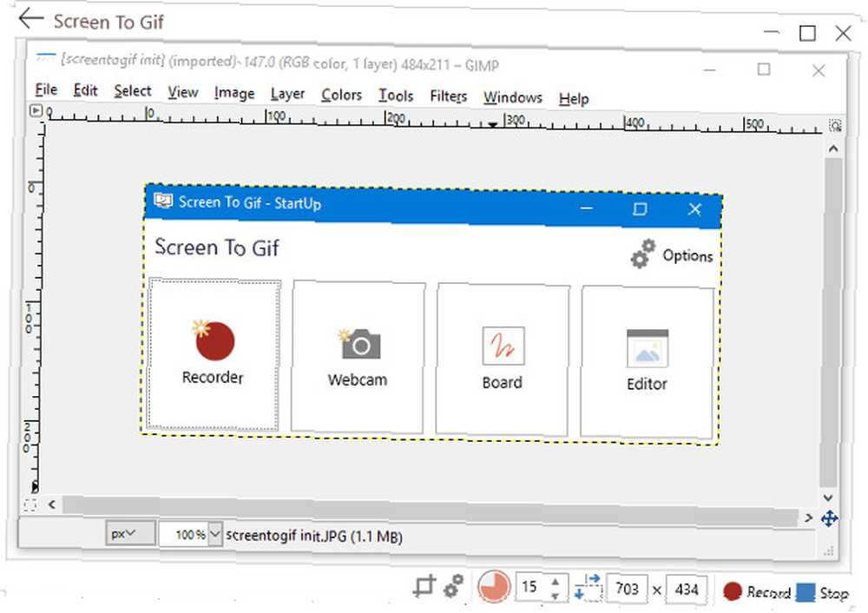Image resolution: width=868 pixels, height=613 pixels.
Task: Click the 100% zoom field
Action: click(184, 535)
